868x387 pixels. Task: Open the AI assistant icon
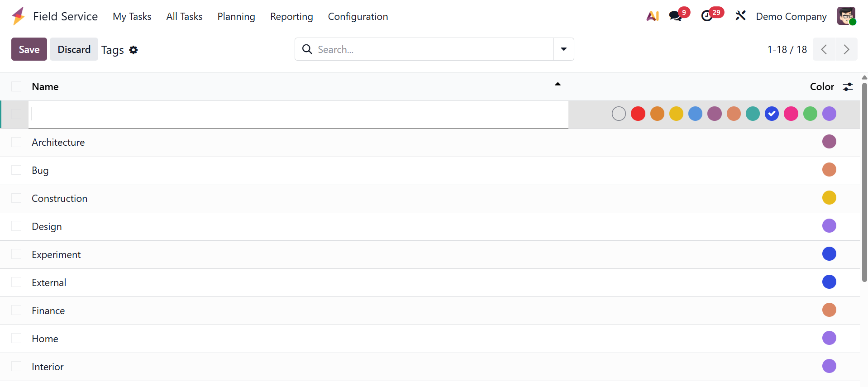click(x=652, y=16)
